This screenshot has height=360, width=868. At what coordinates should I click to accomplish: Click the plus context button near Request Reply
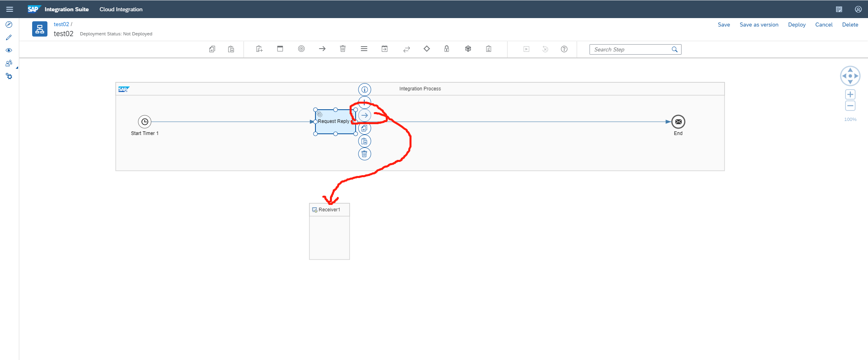click(364, 102)
